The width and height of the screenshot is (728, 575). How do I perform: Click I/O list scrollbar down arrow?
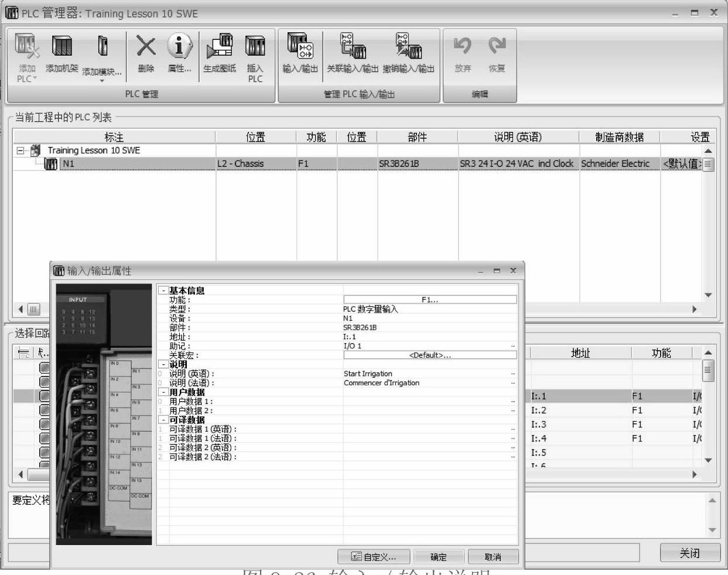tap(708, 460)
